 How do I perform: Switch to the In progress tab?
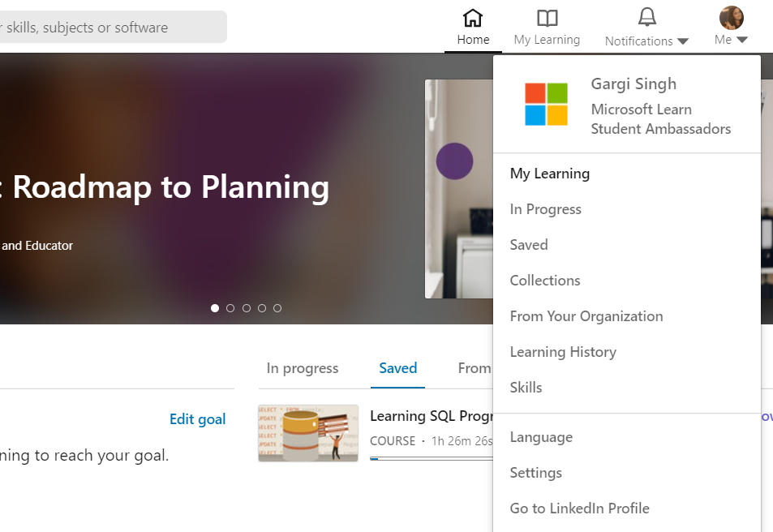tap(303, 368)
